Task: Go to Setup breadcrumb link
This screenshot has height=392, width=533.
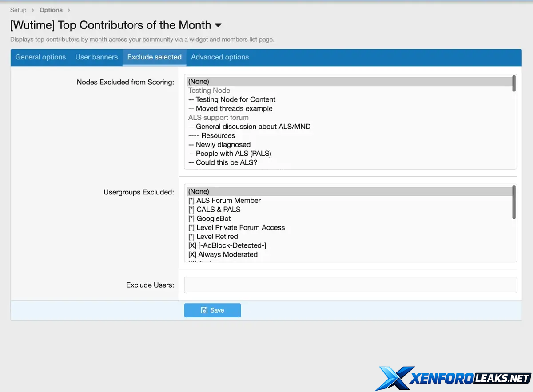Action: pyautogui.click(x=18, y=10)
